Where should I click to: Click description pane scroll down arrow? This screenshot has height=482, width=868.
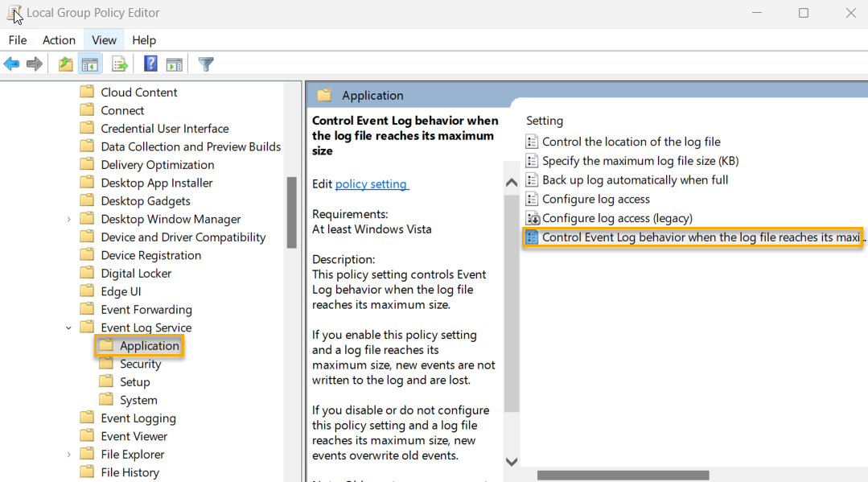512,461
